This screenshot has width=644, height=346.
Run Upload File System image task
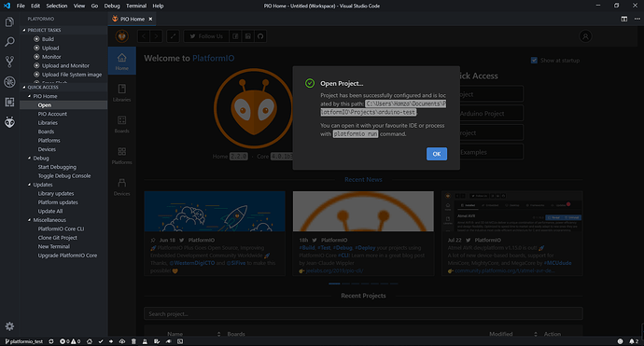(x=72, y=75)
